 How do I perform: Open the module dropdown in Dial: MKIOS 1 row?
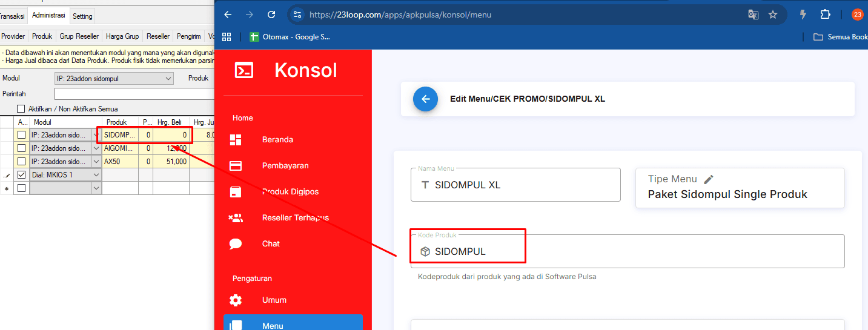[96, 175]
